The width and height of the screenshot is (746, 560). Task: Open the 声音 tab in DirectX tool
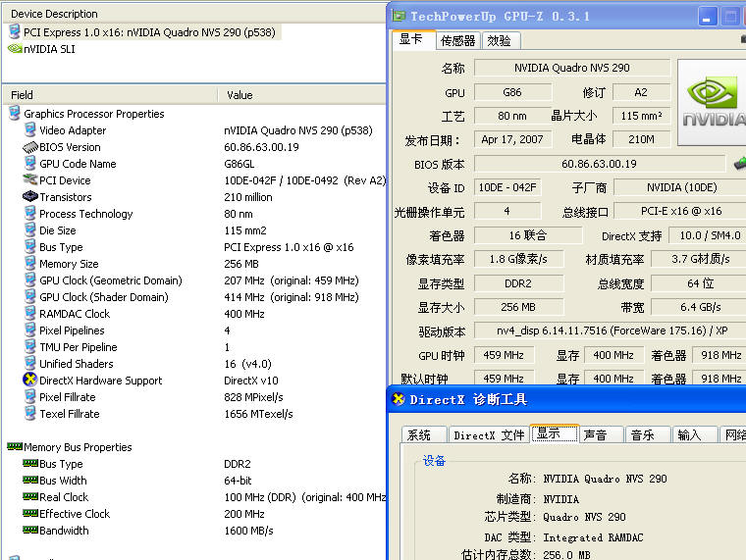601,434
